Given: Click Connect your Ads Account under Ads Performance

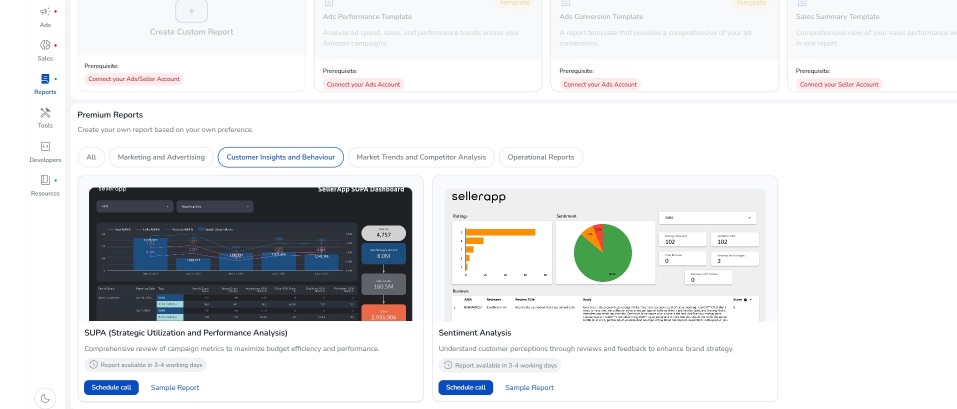Looking at the screenshot, I should click(363, 84).
